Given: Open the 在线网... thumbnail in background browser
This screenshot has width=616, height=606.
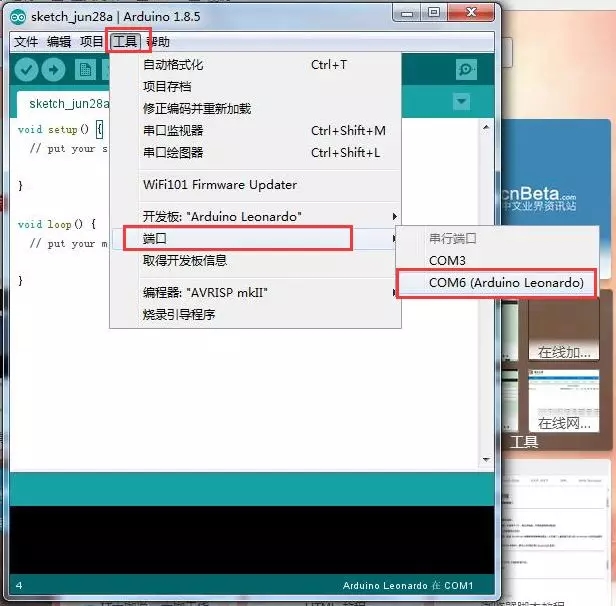Looking at the screenshot, I should (564, 401).
